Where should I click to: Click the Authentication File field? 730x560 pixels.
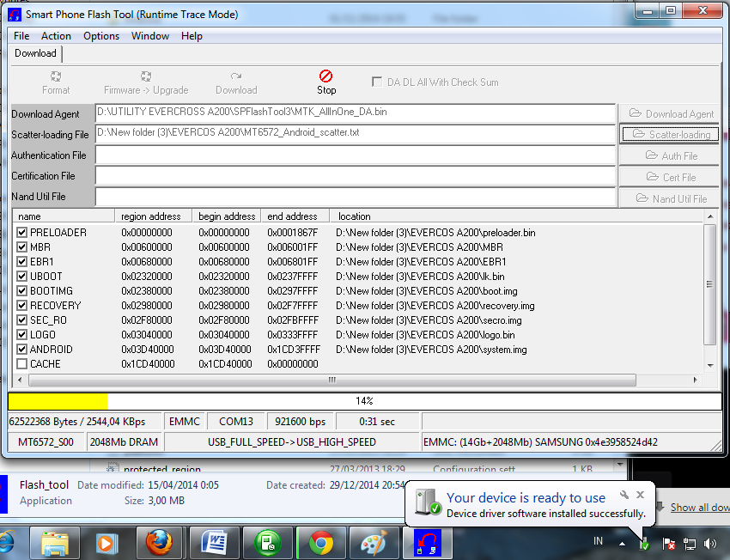356,155
